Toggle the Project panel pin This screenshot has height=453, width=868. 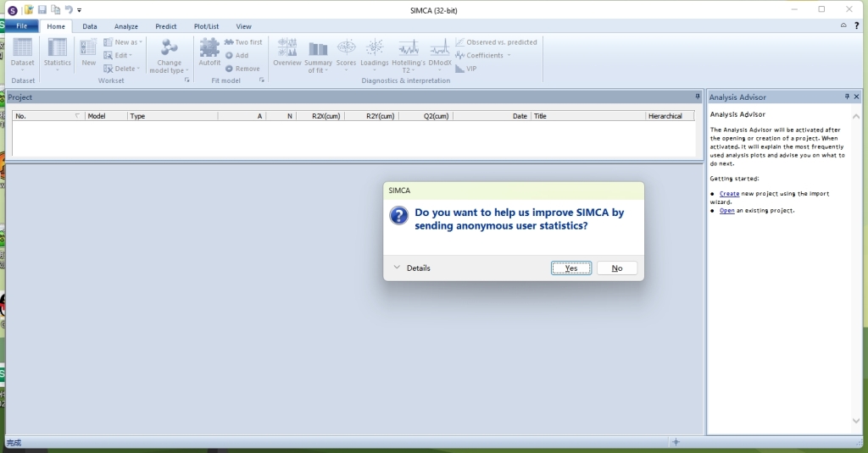point(698,97)
